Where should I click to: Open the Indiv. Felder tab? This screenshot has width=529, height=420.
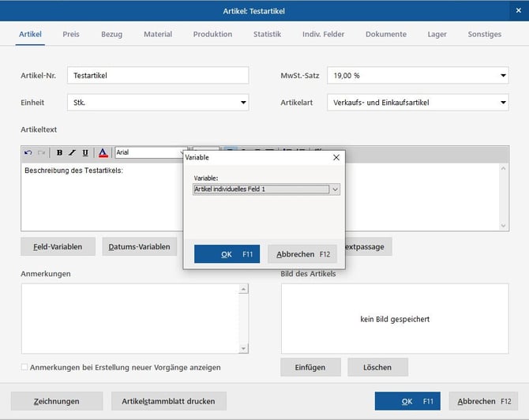point(322,34)
